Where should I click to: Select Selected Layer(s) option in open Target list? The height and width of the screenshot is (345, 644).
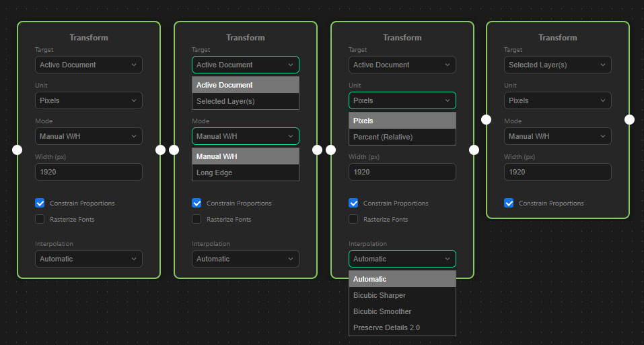(x=245, y=101)
